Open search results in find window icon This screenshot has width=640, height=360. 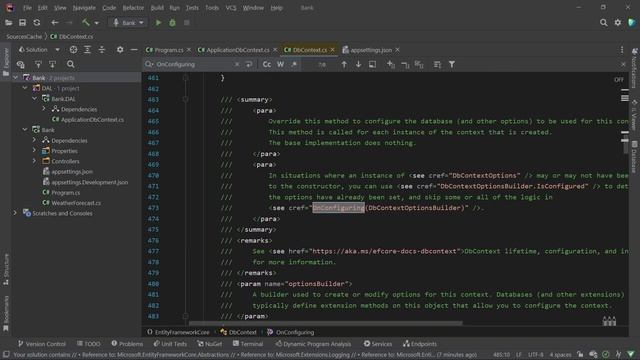372,64
